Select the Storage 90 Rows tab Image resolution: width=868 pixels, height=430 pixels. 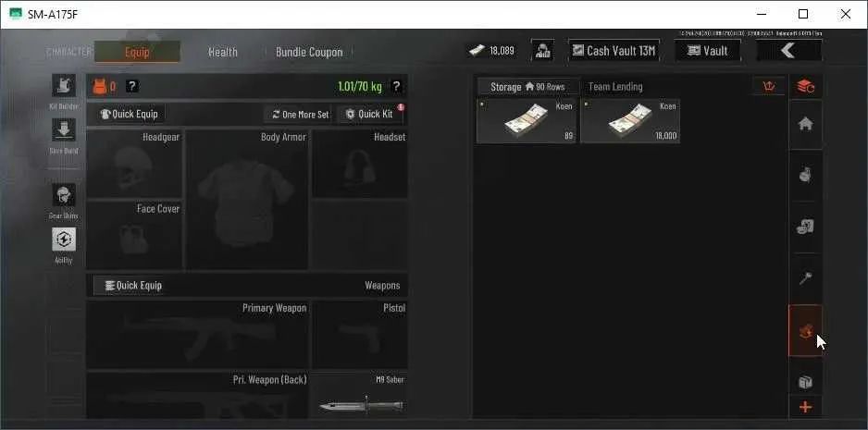coord(527,87)
